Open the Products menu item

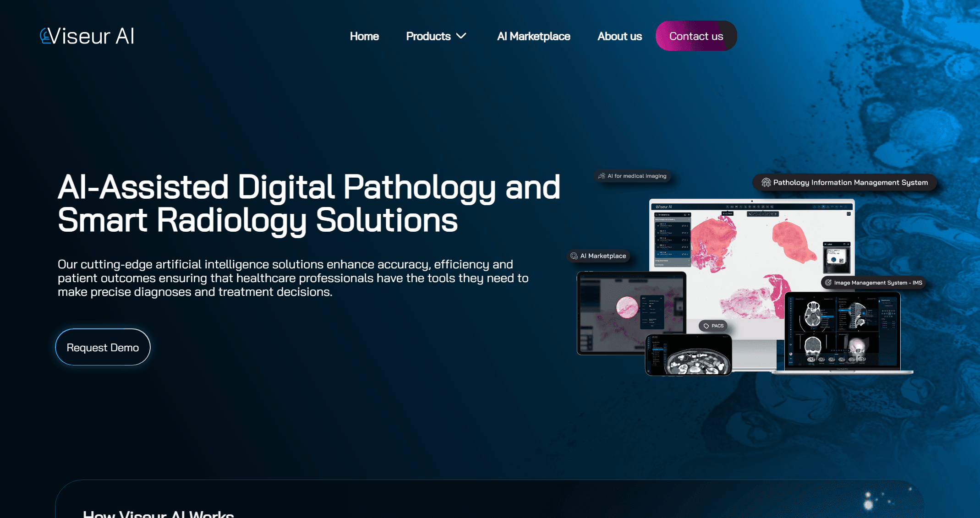tap(428, 36)
